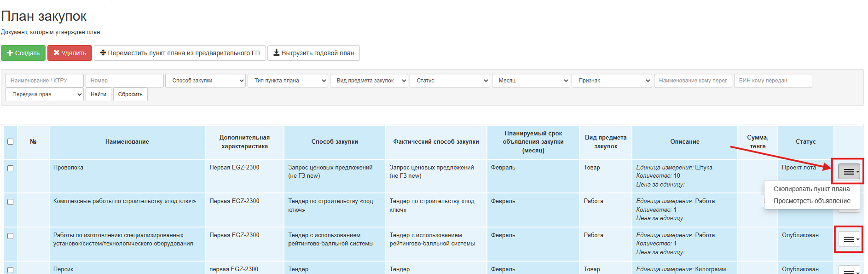Choose Просмотреть объявление in context menu
Image resolution: width=868 pixels, height=274 pixels.
point(811,201)
